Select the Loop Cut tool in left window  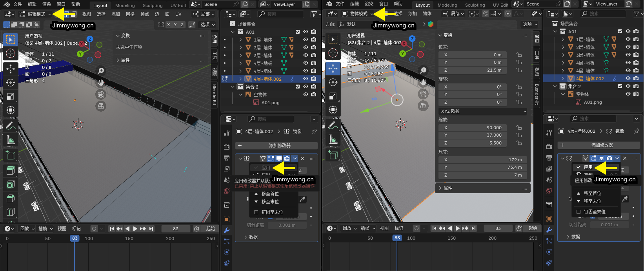click(11, 212)
